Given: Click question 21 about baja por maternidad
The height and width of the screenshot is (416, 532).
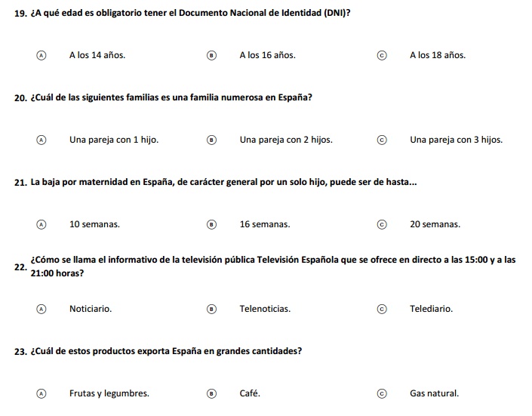Looking at the screenshot, I should click(223, 182).
